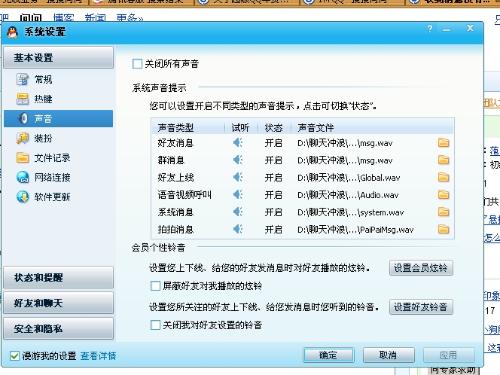The image size is (500, 375).
Task: Toggle 群消息 status 开启
Action: click(x=274, y=160)
